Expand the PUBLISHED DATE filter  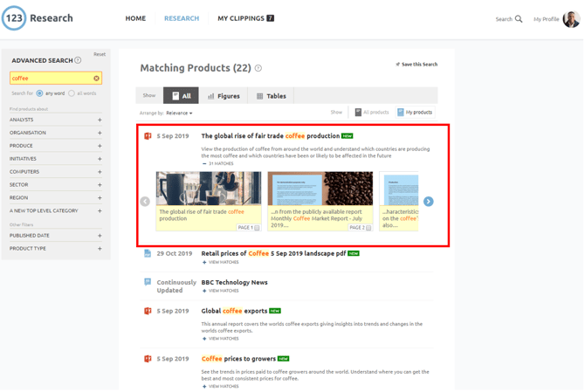pyautogui.click(x=100, y=236)
